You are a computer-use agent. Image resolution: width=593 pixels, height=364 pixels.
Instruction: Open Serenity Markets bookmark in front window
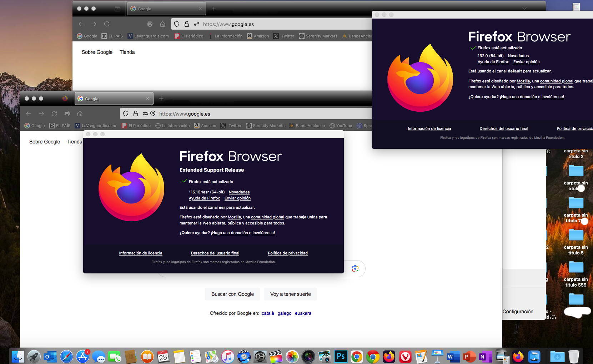[265, 126]
